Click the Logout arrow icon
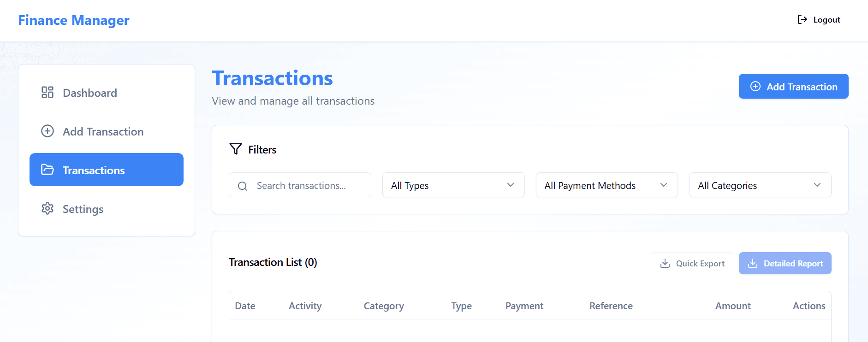The image size is (868, 342). [802, 19]
